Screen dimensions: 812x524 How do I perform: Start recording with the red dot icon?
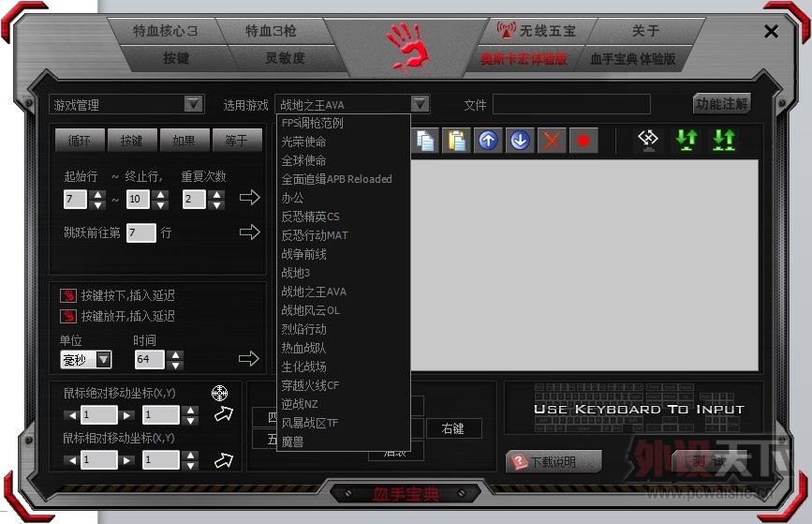pos(583,141)
